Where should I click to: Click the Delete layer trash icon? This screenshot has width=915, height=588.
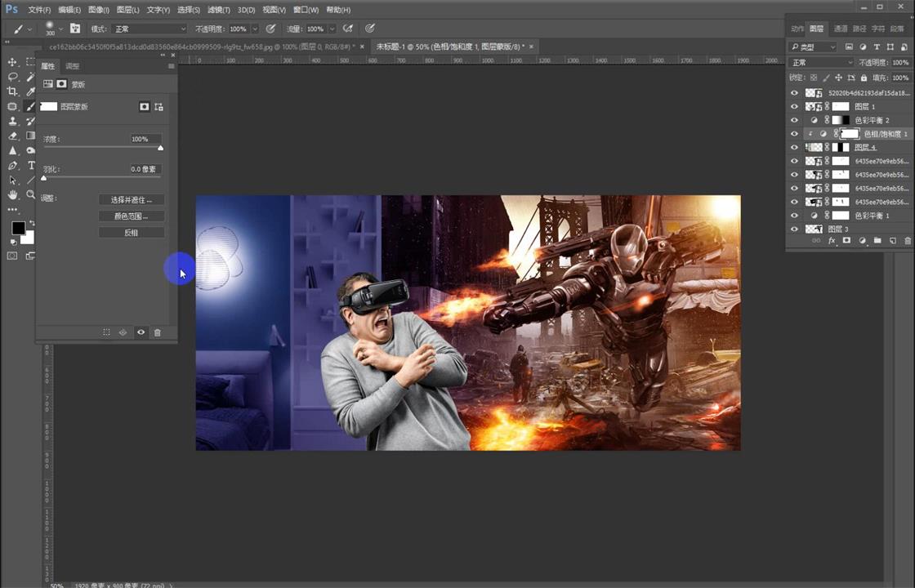[907, 239]
